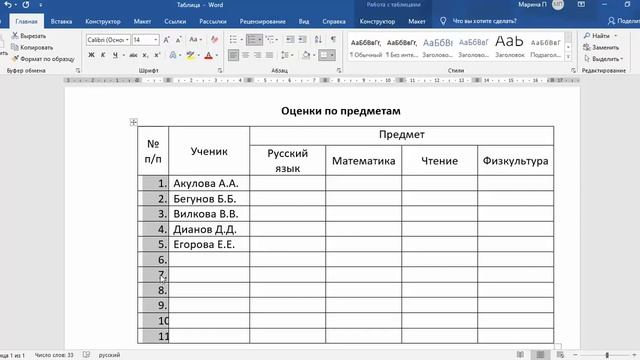The image size is (640, 360).
Task: Apply the Обычный style
Action: click(x=366, y=47)
